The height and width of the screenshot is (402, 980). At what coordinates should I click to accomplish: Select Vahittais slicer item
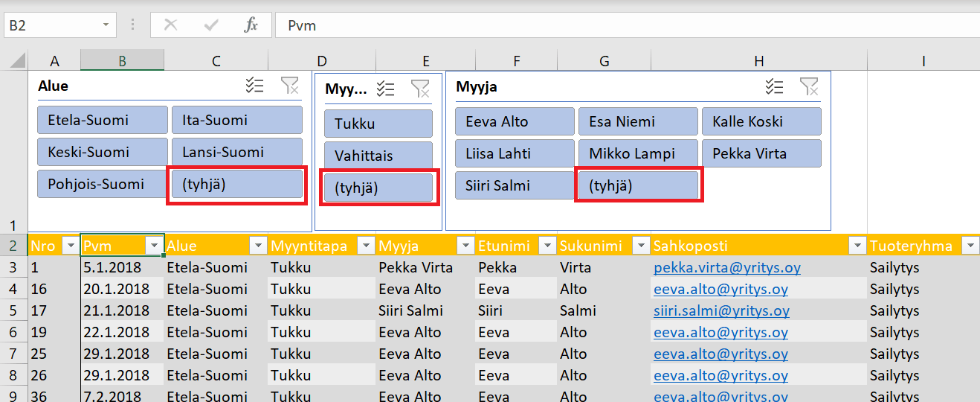click(x=378, y=156)
